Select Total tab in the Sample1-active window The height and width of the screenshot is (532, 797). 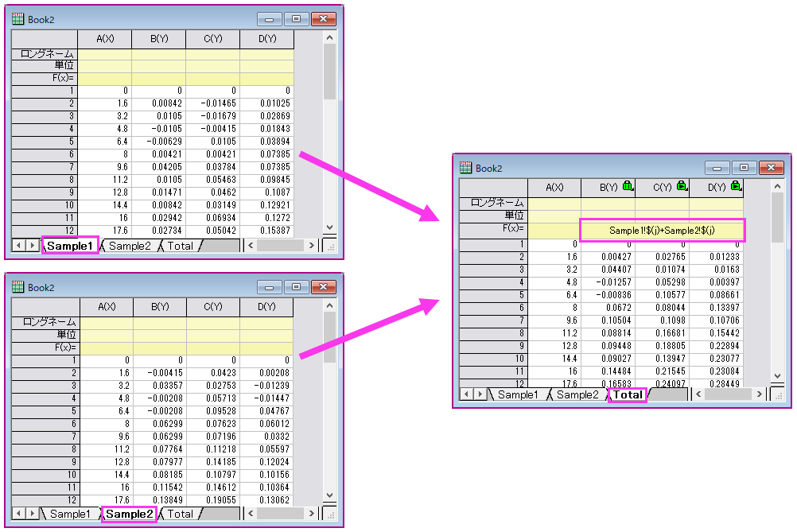click(180, 247)
